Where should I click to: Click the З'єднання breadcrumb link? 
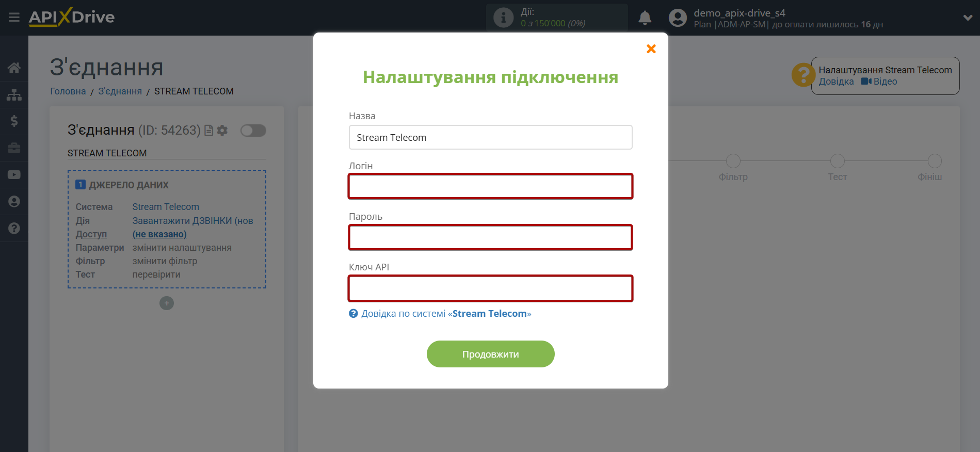pos(120,91)
